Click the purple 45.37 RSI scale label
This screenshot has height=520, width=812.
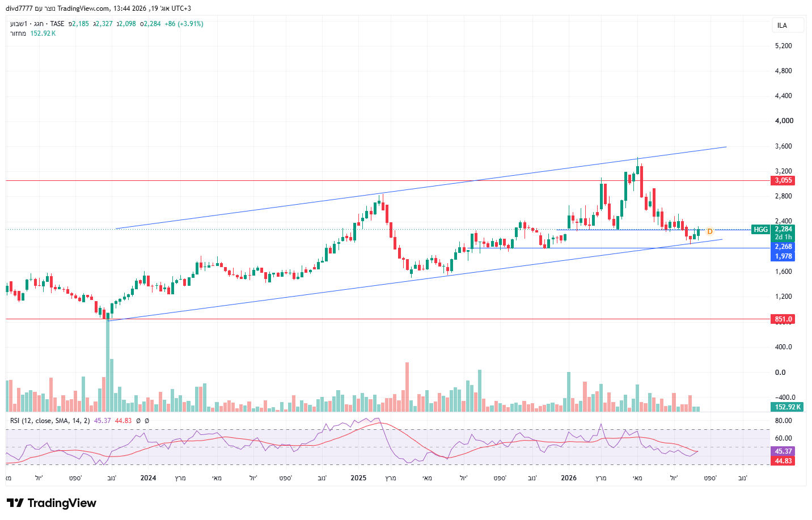783,451
